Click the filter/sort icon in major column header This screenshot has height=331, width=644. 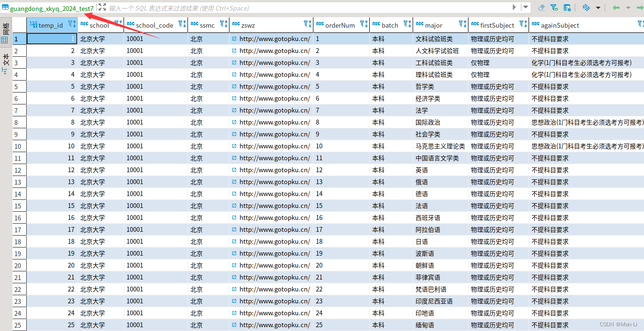463,23
